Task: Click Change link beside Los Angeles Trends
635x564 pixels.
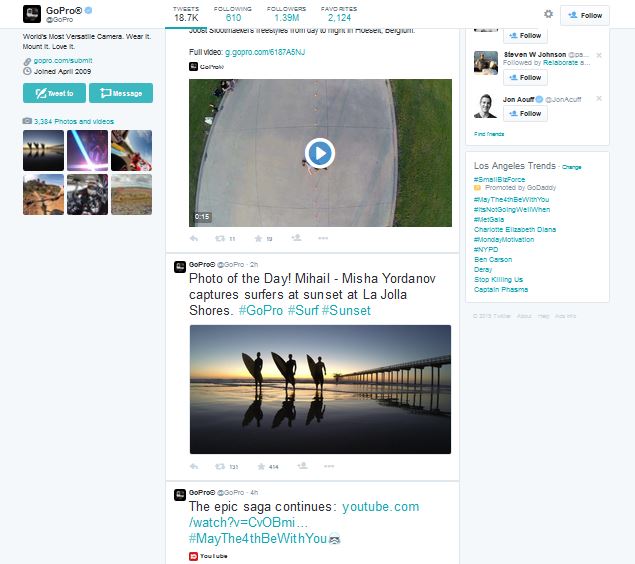Action: coord(572,167)
